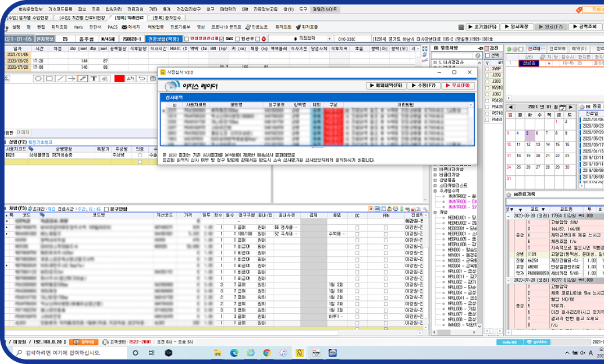This screenshot has width=604, height=364.
Task: Expand the 바른내과처방 tree node
Action: point(435,169)
